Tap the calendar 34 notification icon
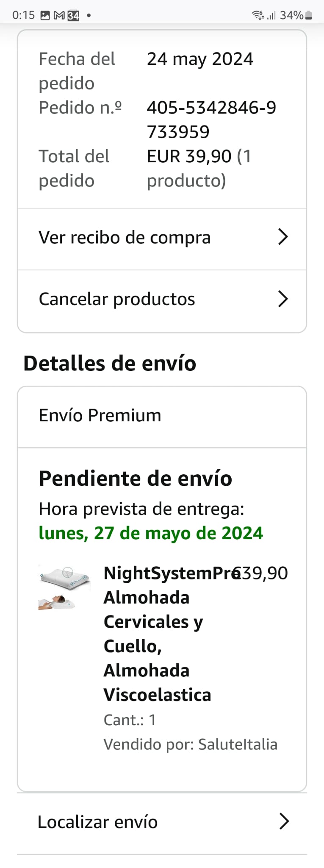Screen dimensions: 324x868 click(x=73, y=16)
